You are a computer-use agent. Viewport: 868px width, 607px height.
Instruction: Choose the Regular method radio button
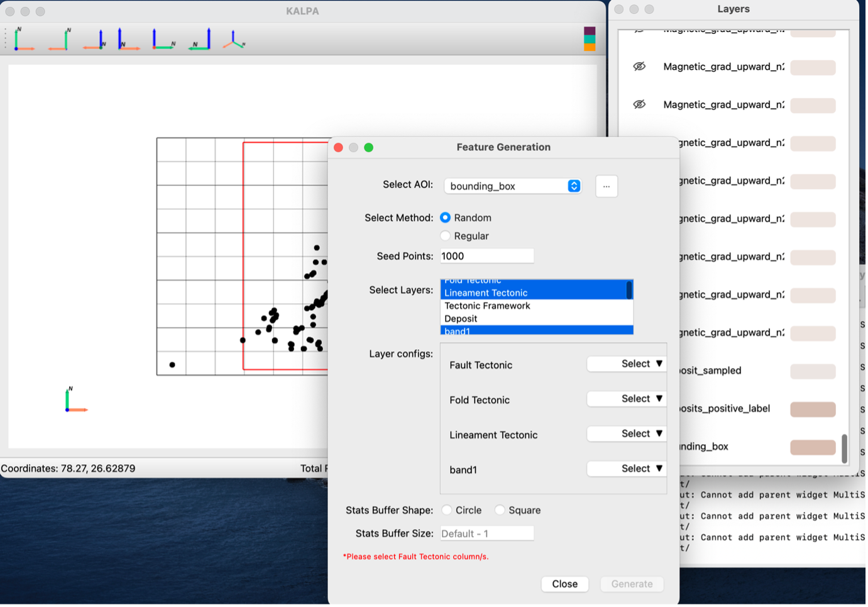coord(445,236)
